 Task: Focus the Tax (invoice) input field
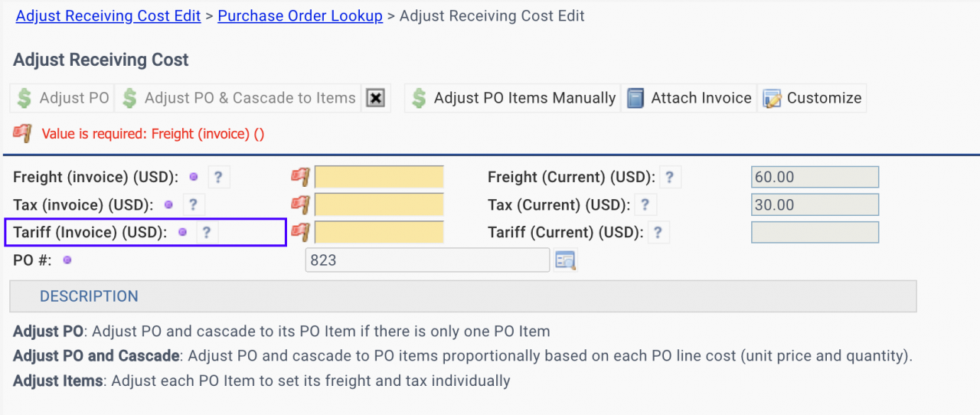pyautogui.click(x=379, y=205)
